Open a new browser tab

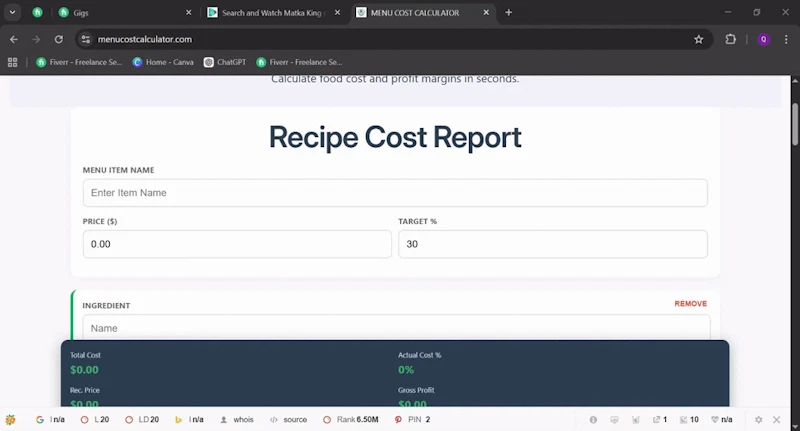(508, 12)
